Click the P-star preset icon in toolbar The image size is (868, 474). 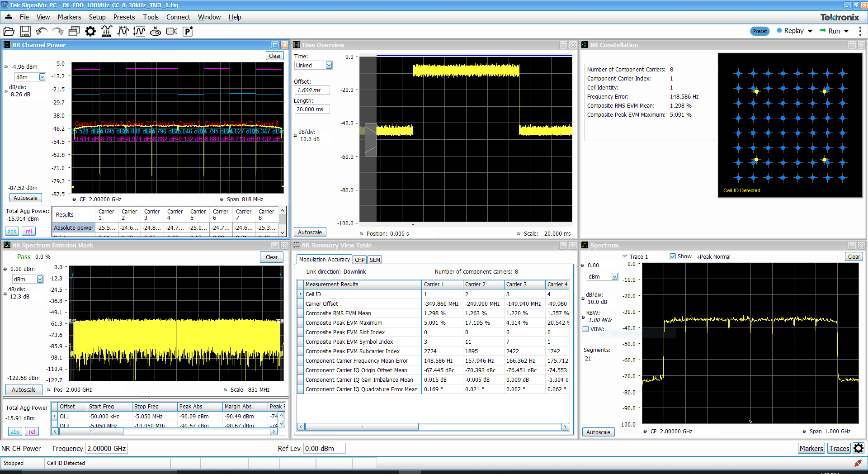tap(188, 31)
